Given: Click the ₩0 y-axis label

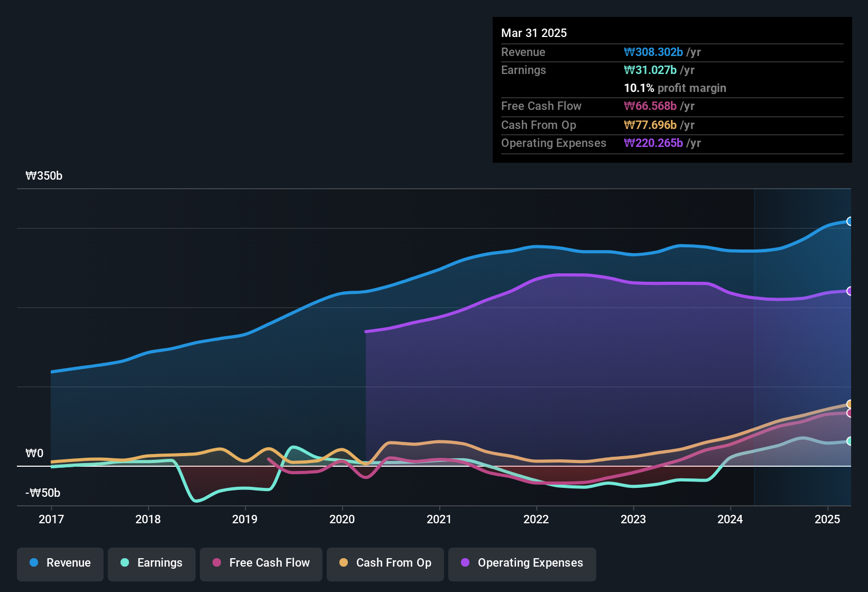Looking at the screenshot, I should point(34,454).
